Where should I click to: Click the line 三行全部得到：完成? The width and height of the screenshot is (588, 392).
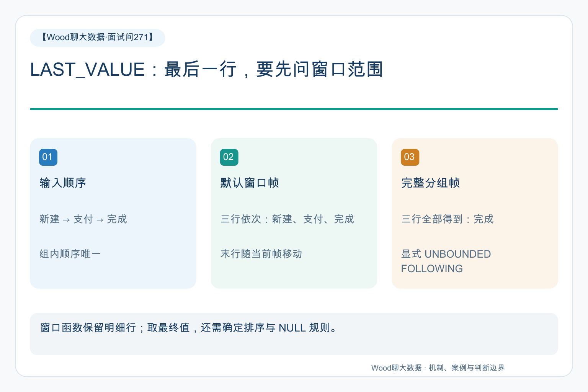pyautogui.click(x=447, y=219)
